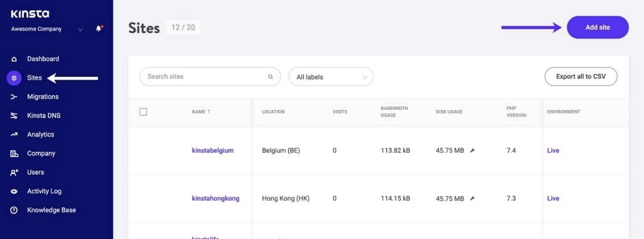Open kinstahongkong Live environment link
The image size is (644, 239).
click(x=553, y=198)
